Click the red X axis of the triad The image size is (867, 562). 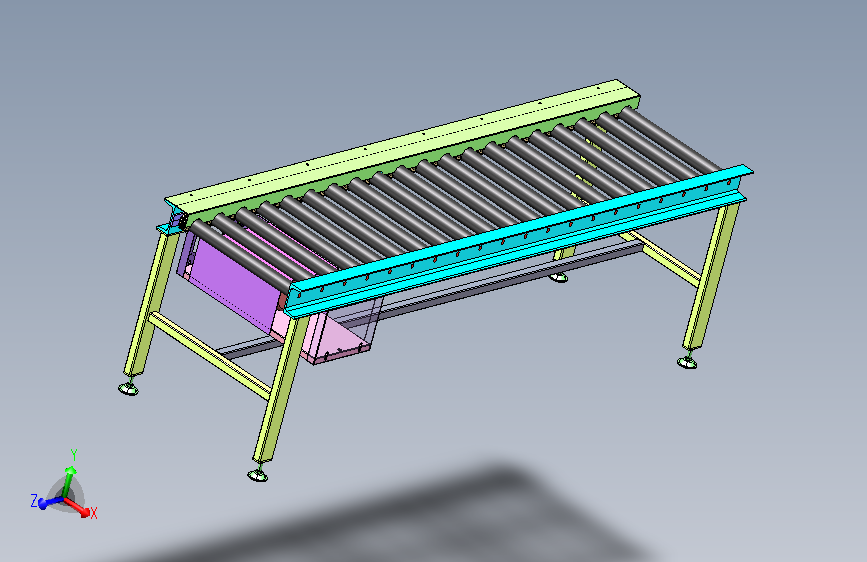click(77, 507)
